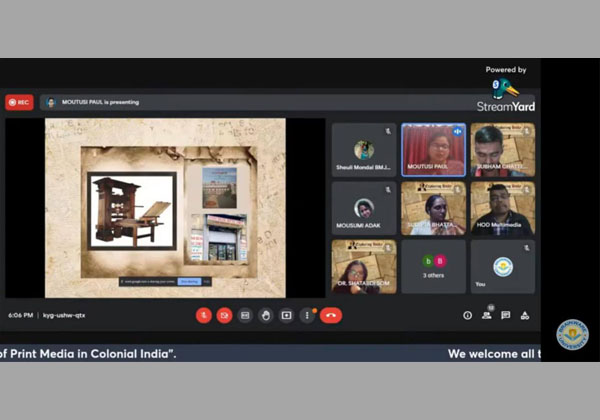Click the printing press image on slide
This screenshot has height=420, width=600.
click(130, 210)
